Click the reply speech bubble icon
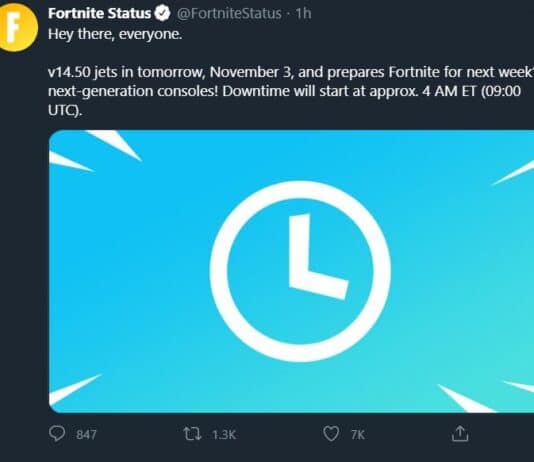 [57, 434]
